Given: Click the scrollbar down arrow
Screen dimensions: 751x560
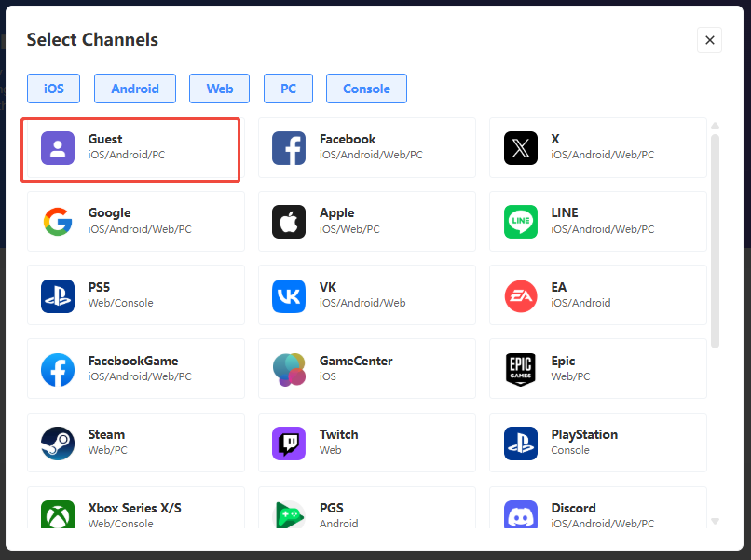Looking at the screenshot, I should tap(715, 521).
